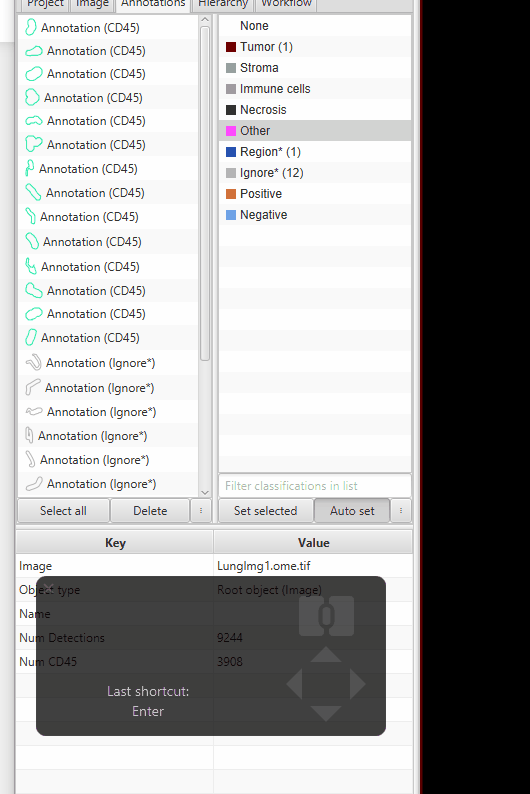This screenshot has height=794, width=530.
Task: Click the dark red Tumor color swatch
Action: coord(231,47)
